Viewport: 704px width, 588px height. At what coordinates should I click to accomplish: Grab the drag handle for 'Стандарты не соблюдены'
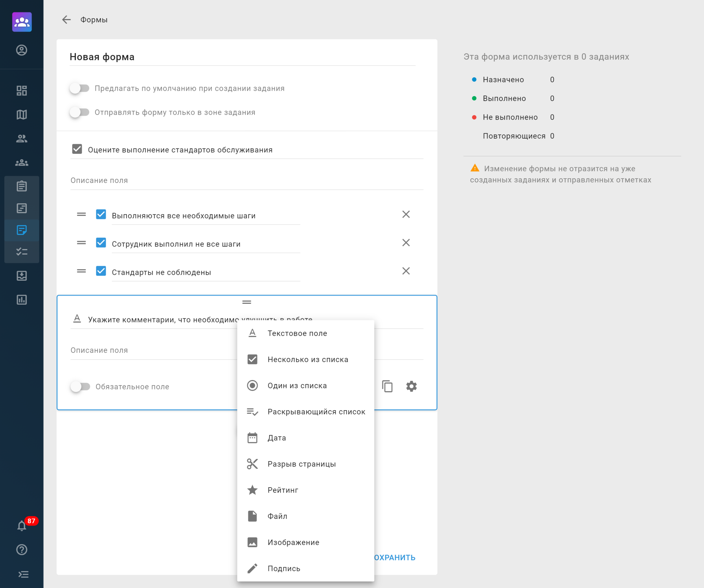pos(81,271)
